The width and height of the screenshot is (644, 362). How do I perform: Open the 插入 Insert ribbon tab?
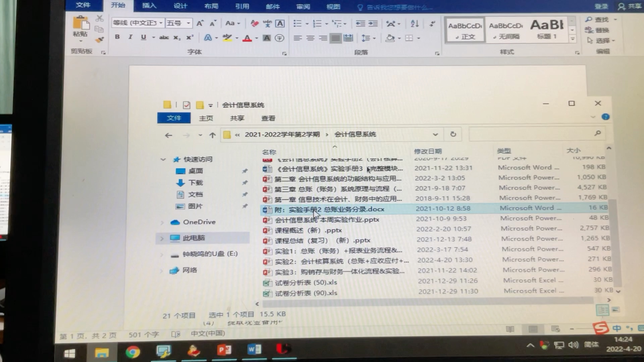(149, 5)
